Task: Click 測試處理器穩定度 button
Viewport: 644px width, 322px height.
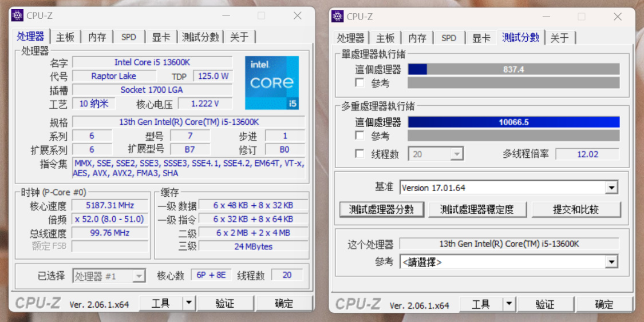Action: pyautogui.click(x=477, y=209)
